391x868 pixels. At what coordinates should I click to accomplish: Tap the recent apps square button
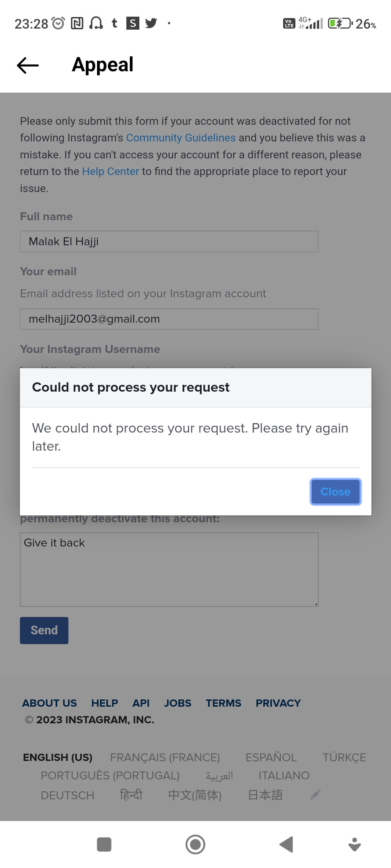pyautogui.click(x=104, y=845)
